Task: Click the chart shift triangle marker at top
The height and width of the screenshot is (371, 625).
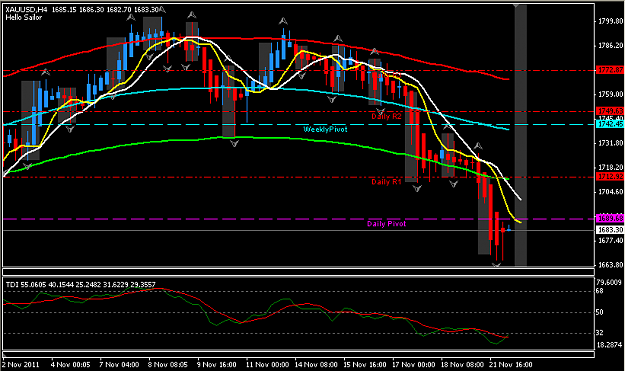Action: [x=516, y=6]
